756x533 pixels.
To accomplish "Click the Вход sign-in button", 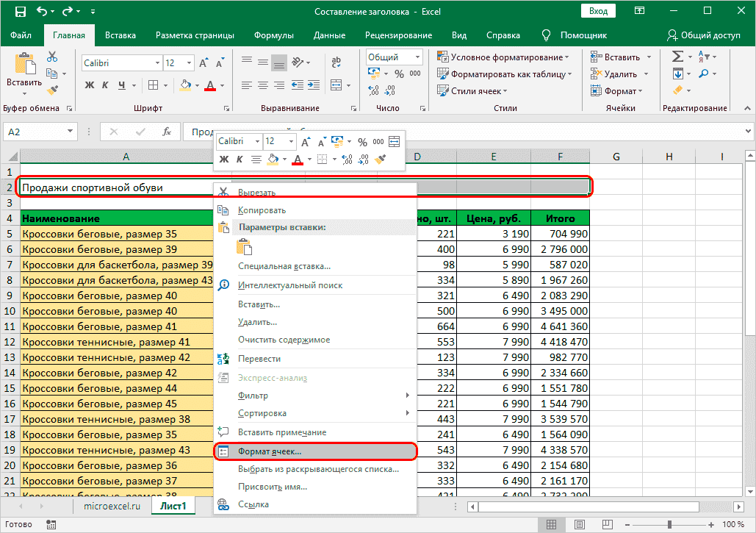I will click(x=598, y=11).
